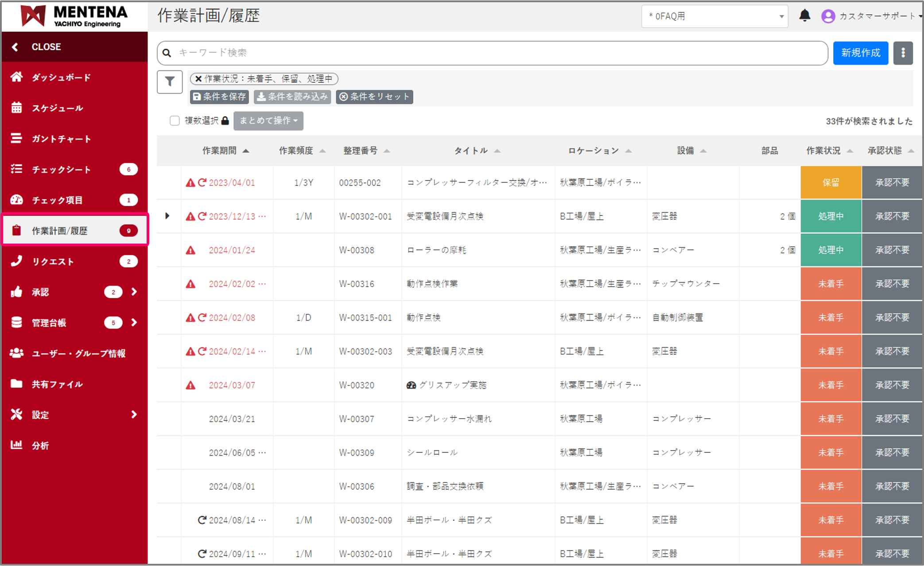Click the 新規作成 button
This screenshot has width=924, height=566.
coord(860,53)
